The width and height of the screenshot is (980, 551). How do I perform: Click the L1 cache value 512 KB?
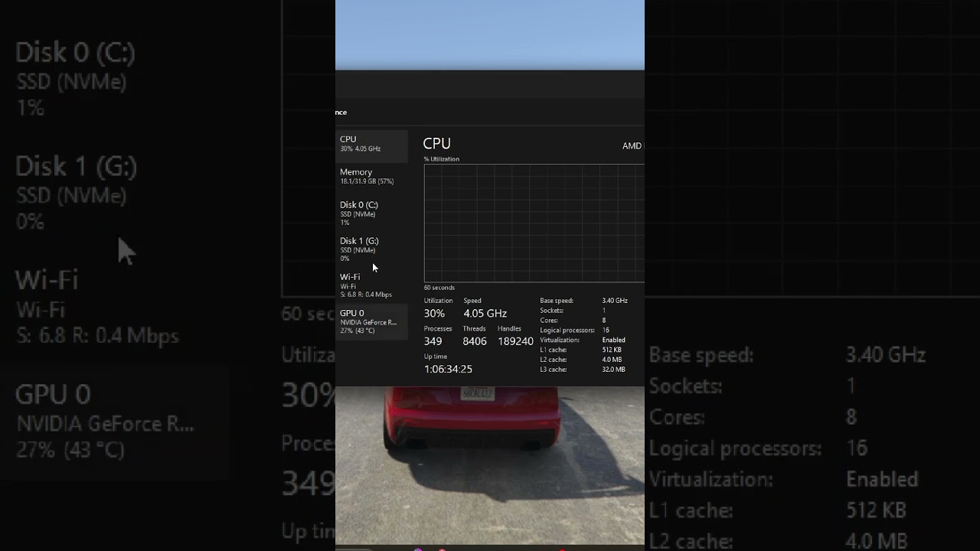click(612, 350)
